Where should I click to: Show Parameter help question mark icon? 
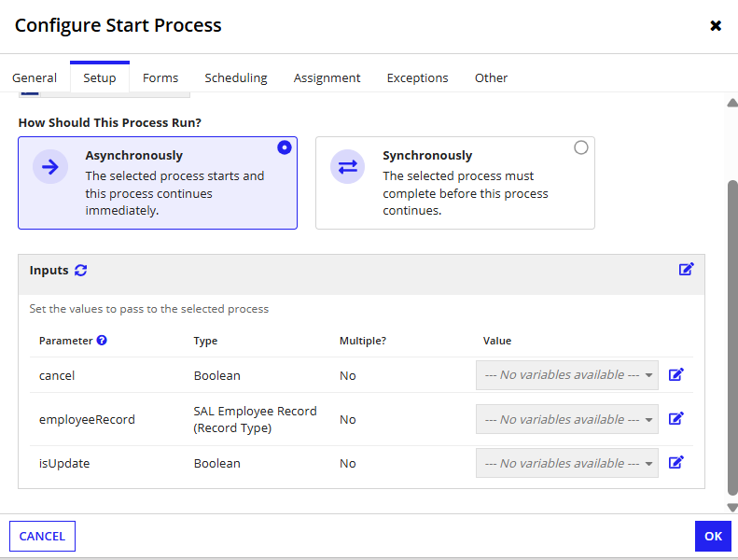(x=102, y=340)
